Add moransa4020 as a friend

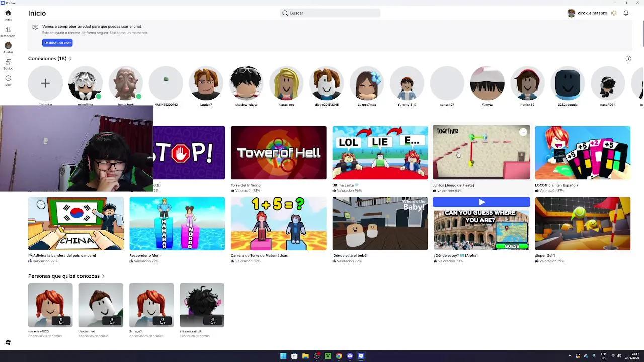pos(61,321)
